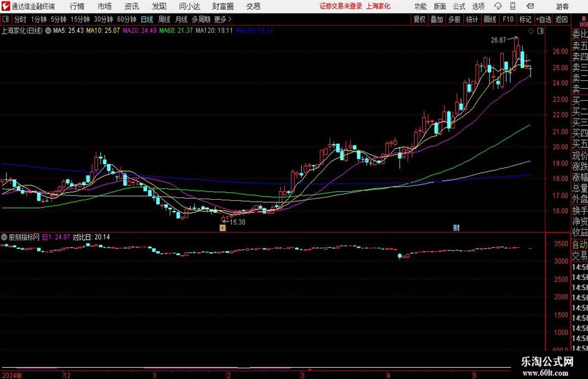This screenshot has height=379, width=588.
Task: Open the mail envelope messages icon
Action: [530, 6]
